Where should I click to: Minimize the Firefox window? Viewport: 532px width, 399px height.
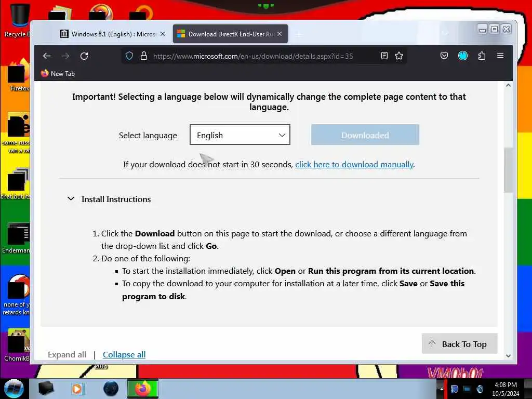pyautogui.click(x=482, y=30)
